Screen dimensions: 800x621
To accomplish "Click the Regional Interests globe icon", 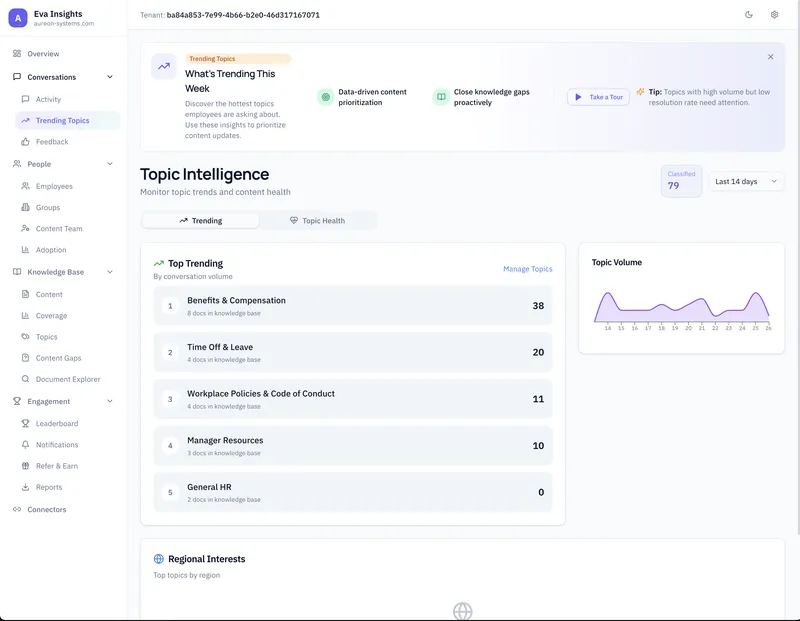I will click(159, 559).
